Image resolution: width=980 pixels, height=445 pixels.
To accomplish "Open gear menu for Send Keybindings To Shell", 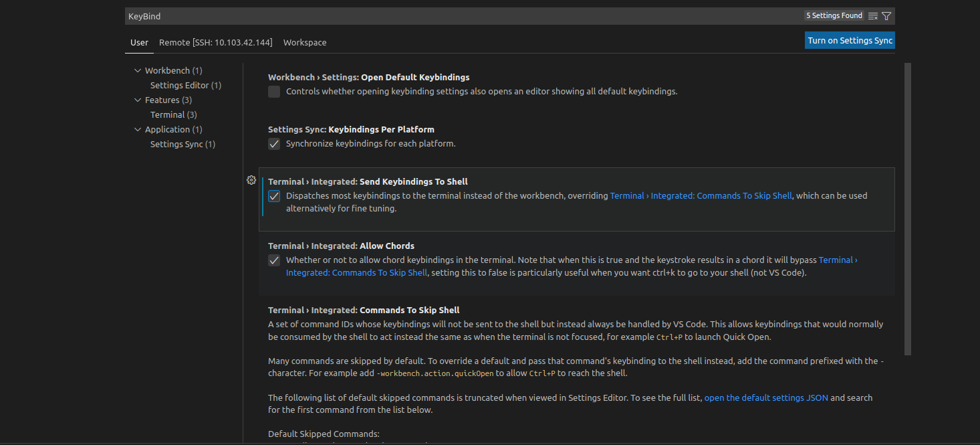I will [251, 180].
